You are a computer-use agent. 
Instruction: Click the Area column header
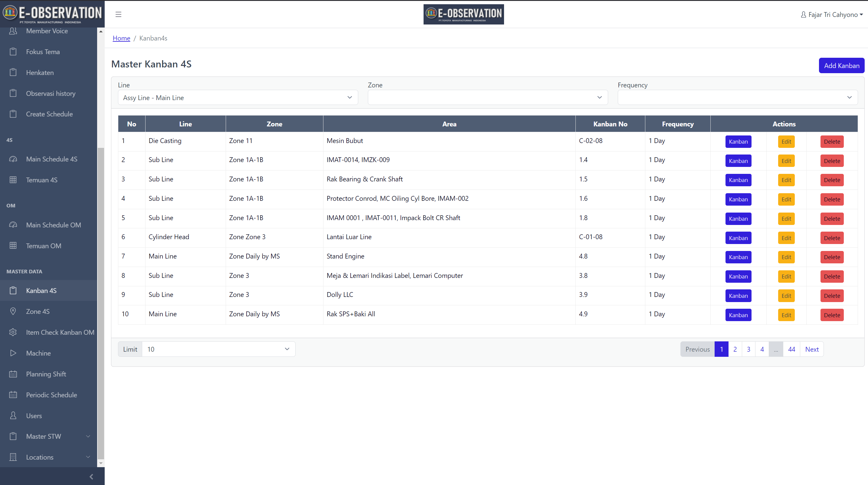tap(449, 124)
